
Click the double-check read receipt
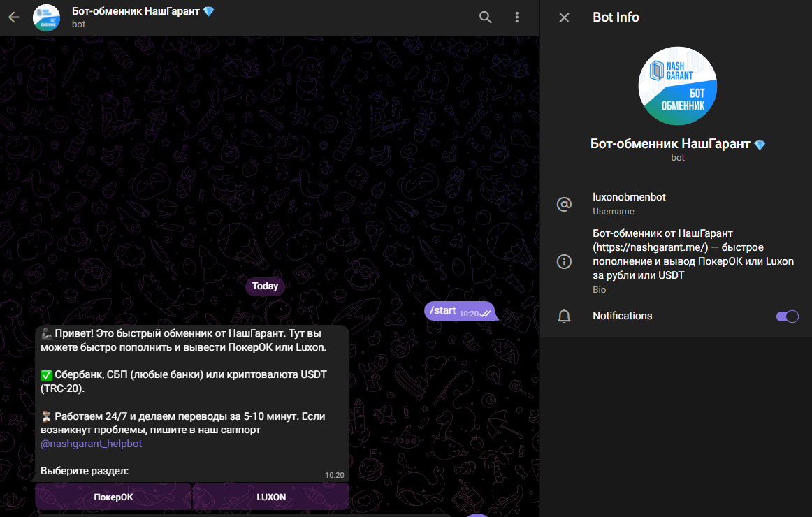(x=485, y=314)
